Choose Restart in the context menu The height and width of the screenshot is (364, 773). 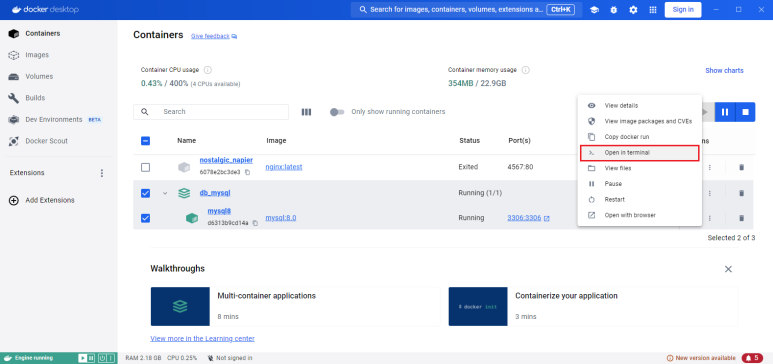(x=640, y=200)
